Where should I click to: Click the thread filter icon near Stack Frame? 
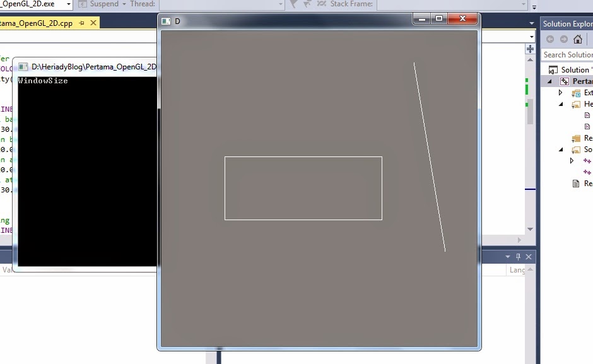coord(307,4)
